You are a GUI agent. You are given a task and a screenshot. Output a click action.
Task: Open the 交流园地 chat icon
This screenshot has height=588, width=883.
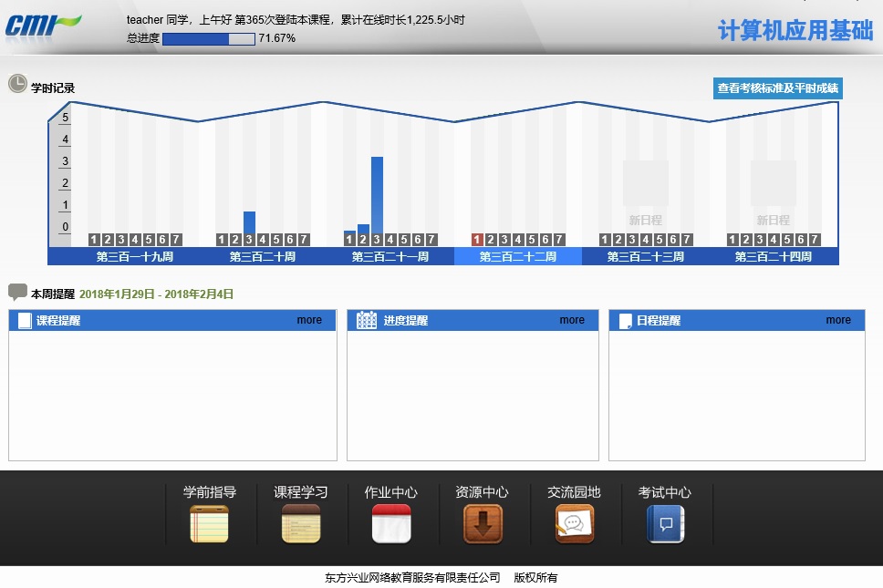(575, 524)
